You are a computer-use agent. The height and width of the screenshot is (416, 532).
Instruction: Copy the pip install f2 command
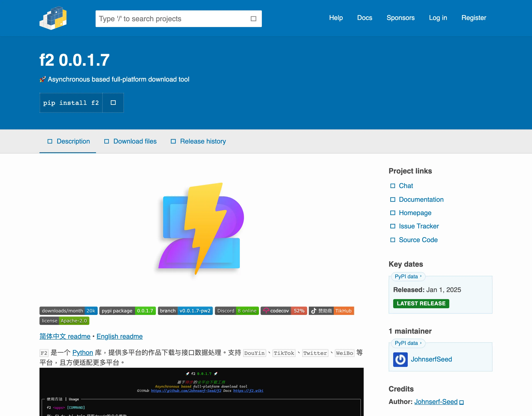113,103
